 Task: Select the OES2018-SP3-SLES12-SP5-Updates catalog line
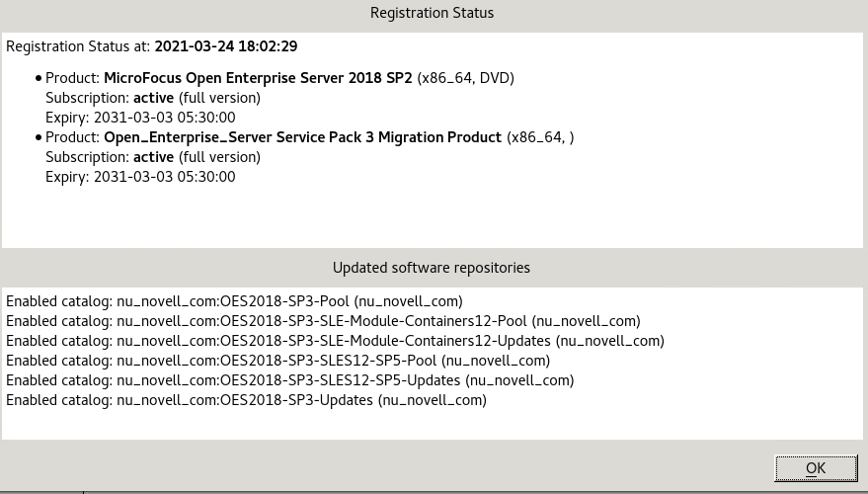pyautogui.click(x=289, y=380)
